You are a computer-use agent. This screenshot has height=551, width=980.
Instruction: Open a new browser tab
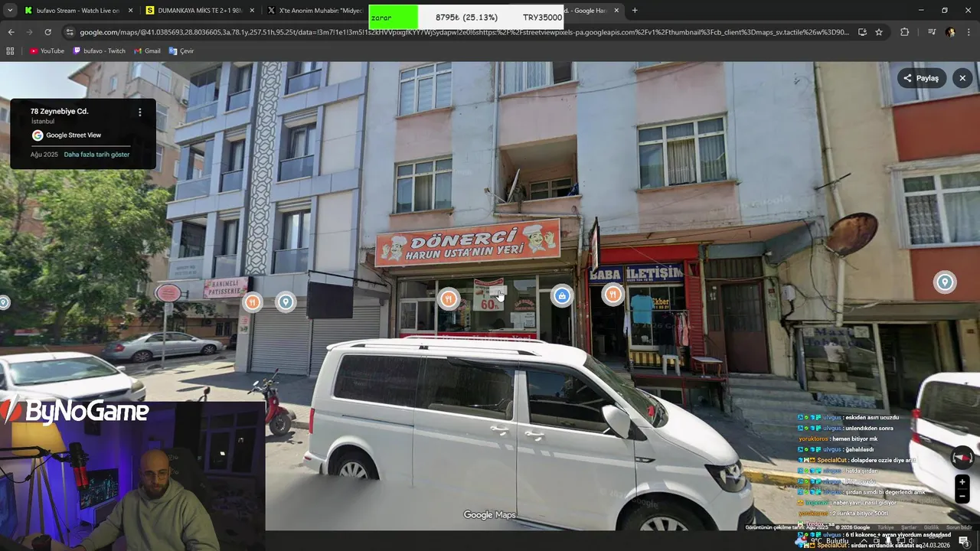click(x=635, y=11)
